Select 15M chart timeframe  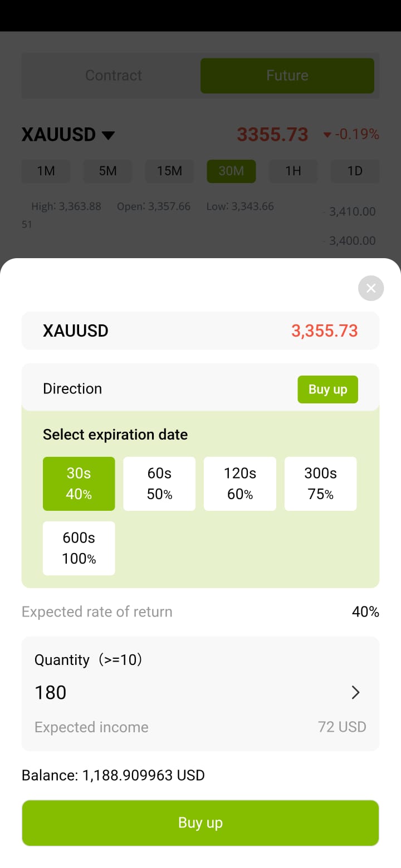point(170,171)
